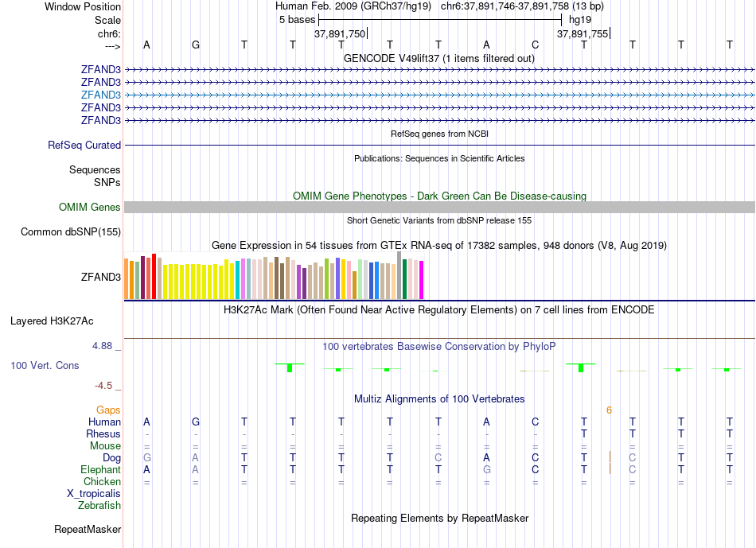Click the cyan bar in GTEx expression chart

tap(237, 280)
